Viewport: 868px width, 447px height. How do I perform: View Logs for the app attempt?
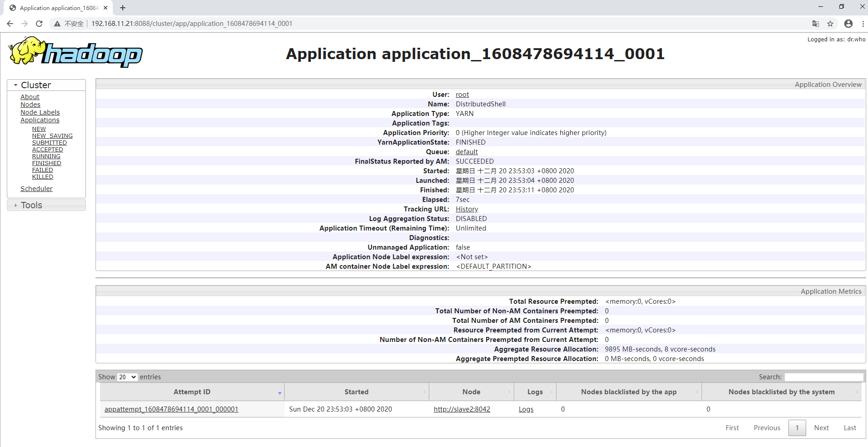(x=526, y=409)
